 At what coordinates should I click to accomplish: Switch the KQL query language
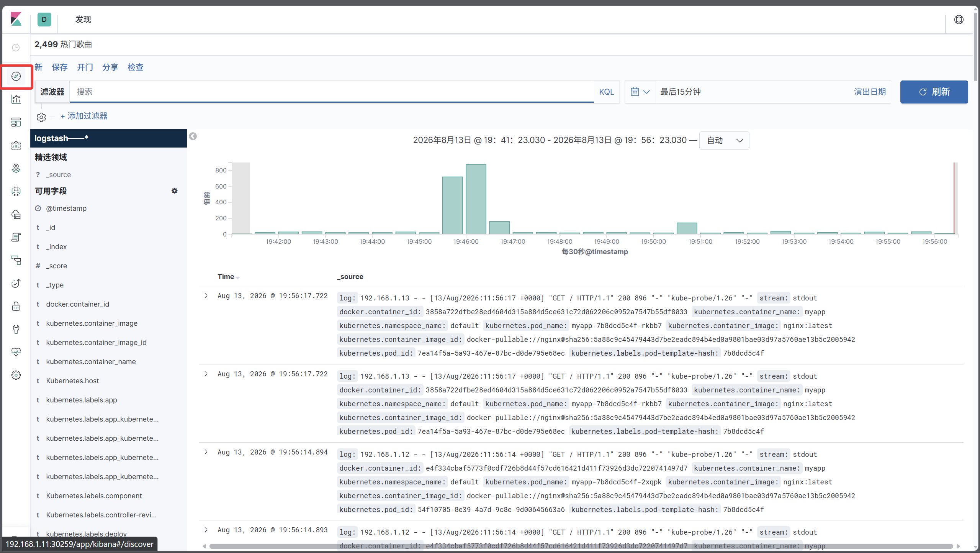coord(607,92)
